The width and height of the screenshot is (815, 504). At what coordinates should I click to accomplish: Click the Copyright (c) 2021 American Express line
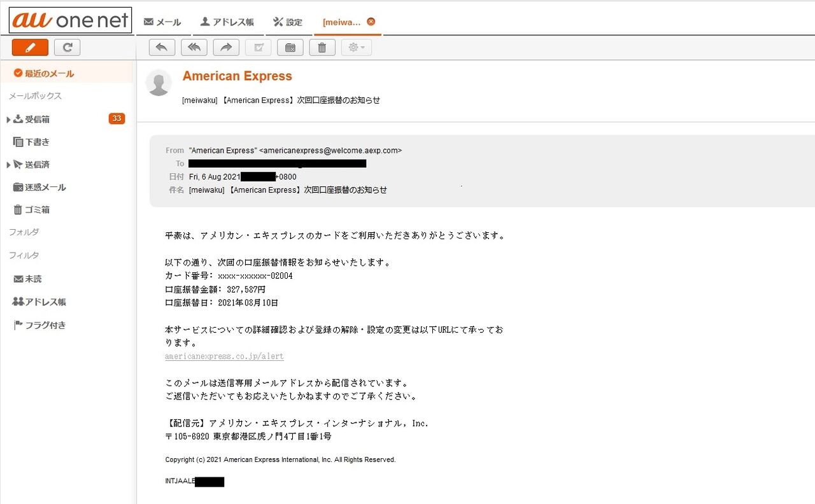(x=280, y=459)
